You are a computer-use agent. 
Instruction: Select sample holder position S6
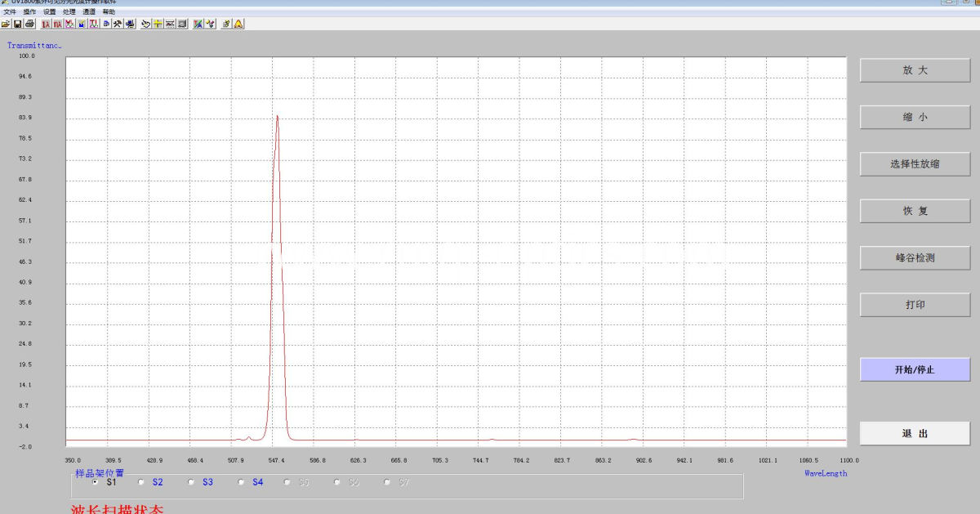[x=336, y=482]
